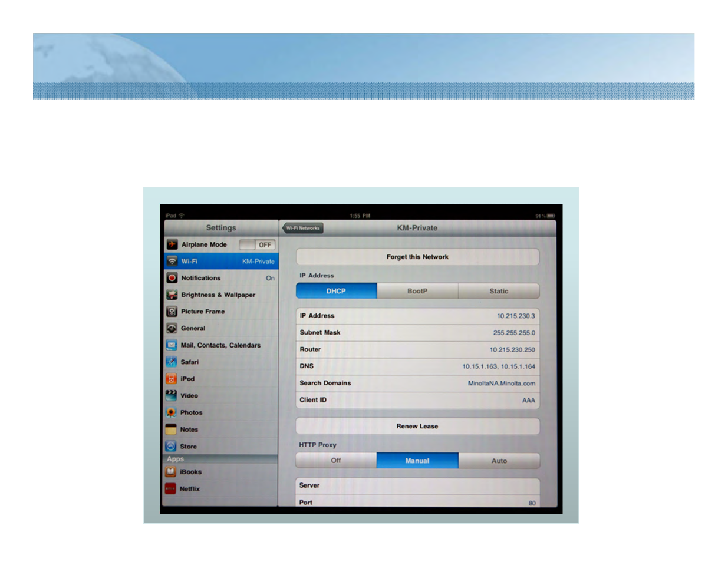Tap the Settings title header
Image resolution: width=728 pixels, height=562 pixels.
point(221,228)
